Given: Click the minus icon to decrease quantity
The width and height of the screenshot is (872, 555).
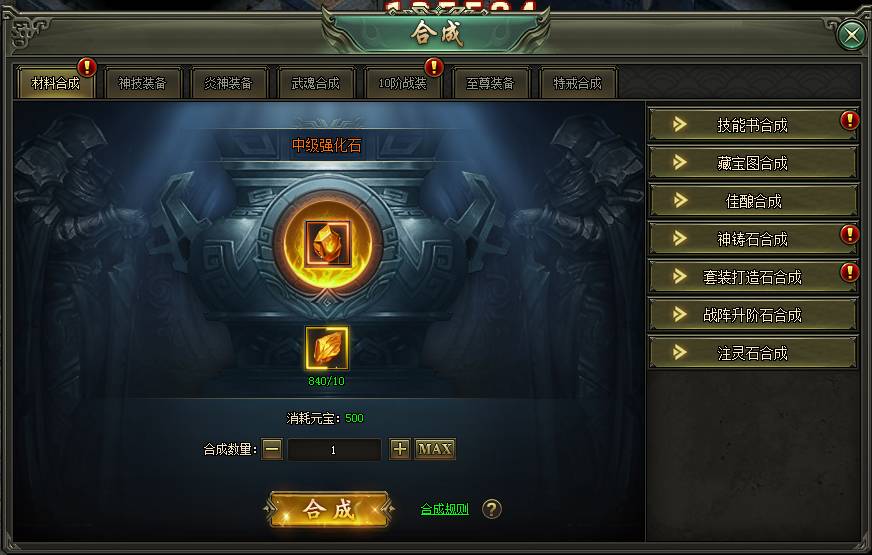Looking at the screenshot, I should coord(272,449).
